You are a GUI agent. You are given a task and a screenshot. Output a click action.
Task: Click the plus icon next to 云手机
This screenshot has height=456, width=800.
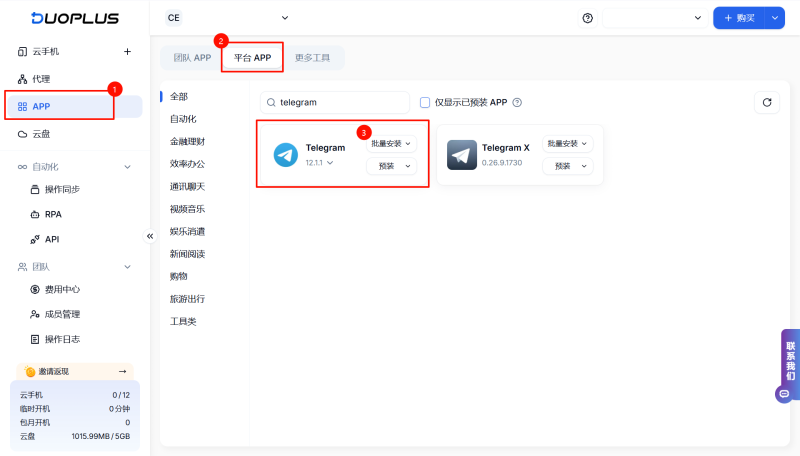click(x=127, y=51)
